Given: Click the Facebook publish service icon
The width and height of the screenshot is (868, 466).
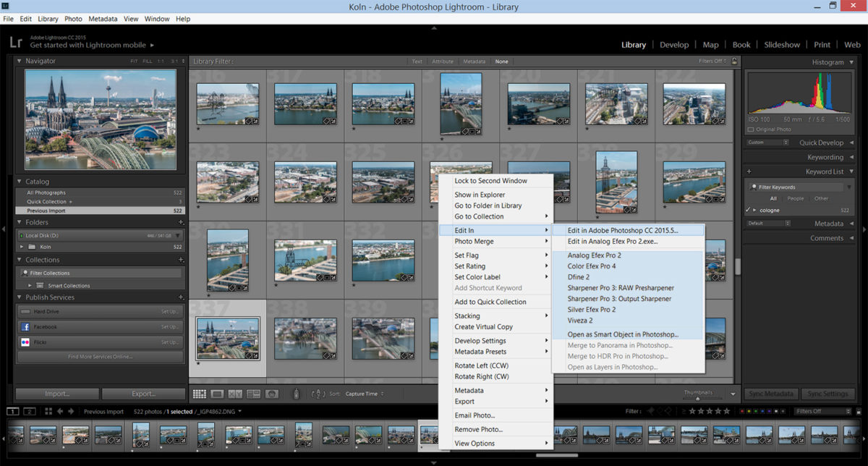Looking at the screenshot, I should point(25,327).
